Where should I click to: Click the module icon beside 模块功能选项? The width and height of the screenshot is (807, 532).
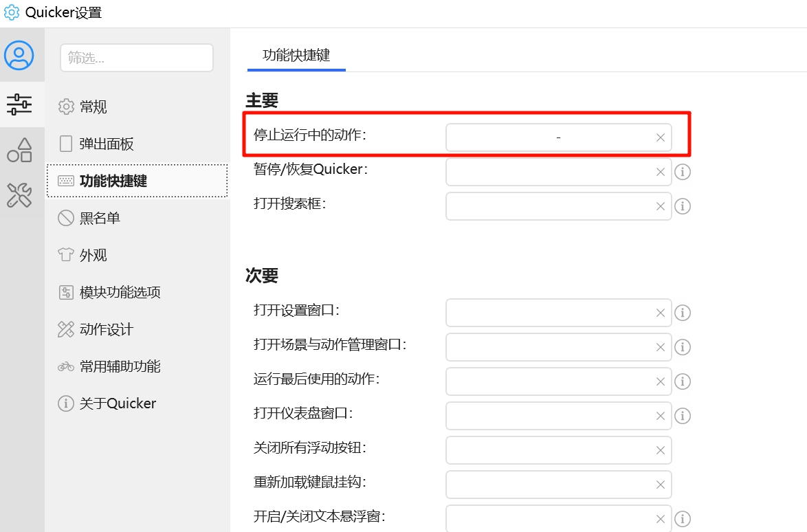(x=66, y=292)
